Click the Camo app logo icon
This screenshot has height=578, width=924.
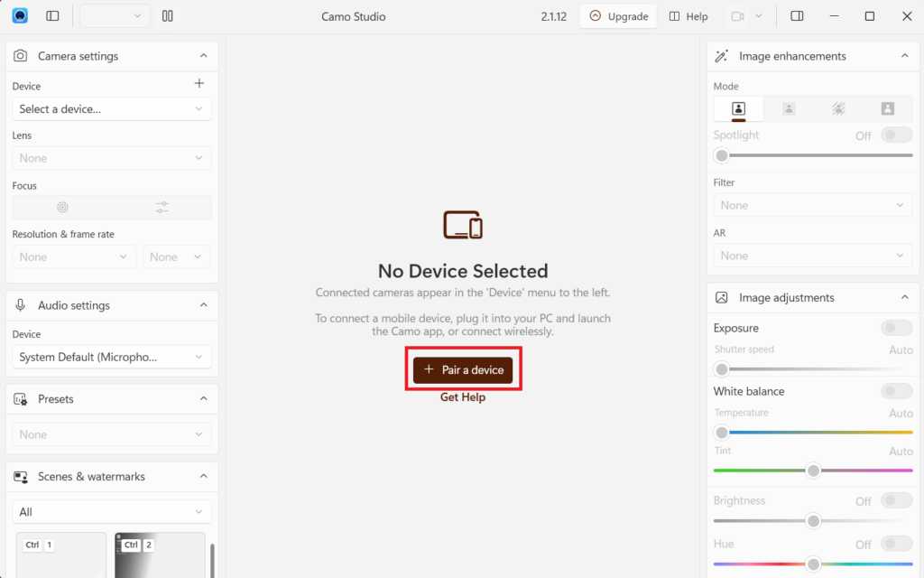(x=20, y=16)
